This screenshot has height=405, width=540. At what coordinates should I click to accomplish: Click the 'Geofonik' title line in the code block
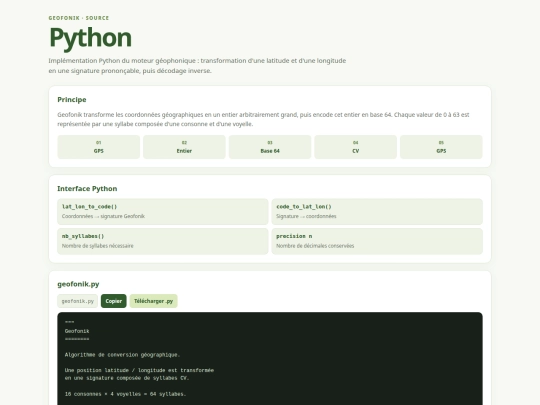tap(77, 331)
